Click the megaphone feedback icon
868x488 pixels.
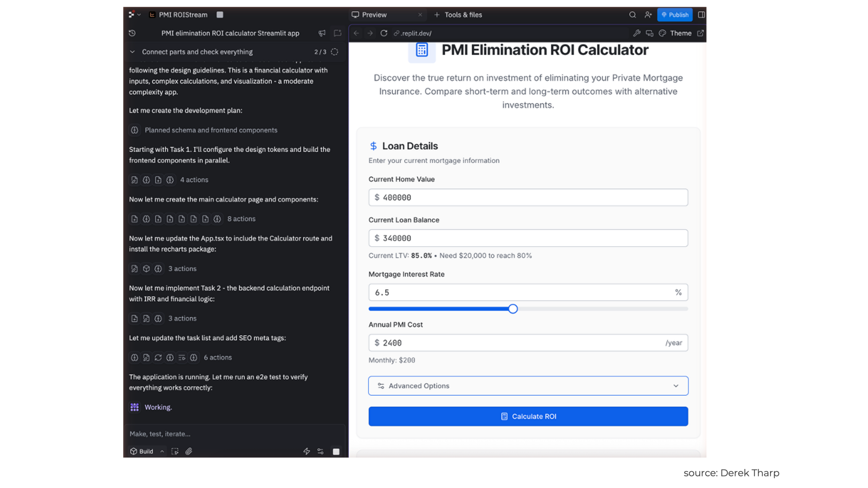[322, 33]
